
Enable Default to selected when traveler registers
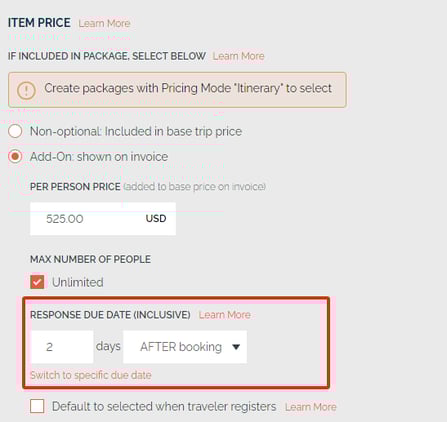tap(37, 406)
